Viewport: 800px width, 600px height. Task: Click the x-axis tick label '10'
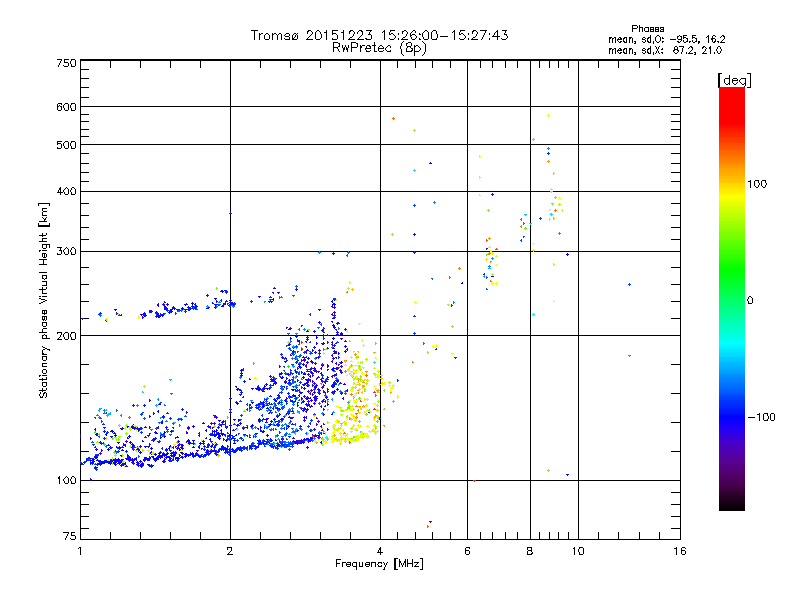[x=578, y=551]
